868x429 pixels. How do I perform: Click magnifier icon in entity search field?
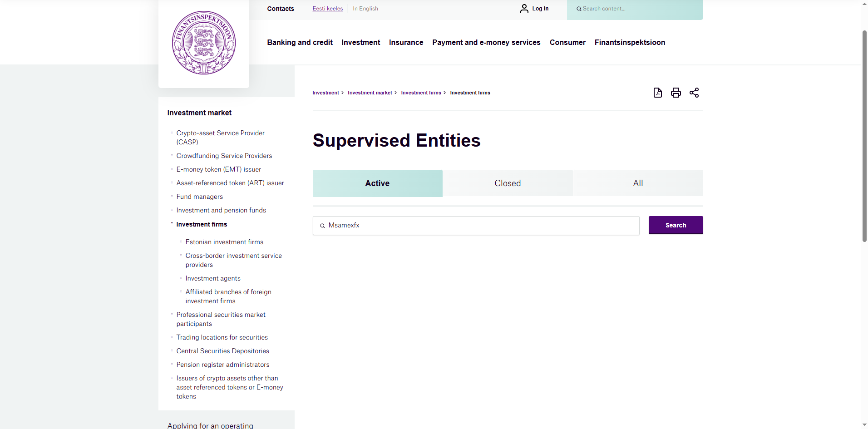[322, 226]
